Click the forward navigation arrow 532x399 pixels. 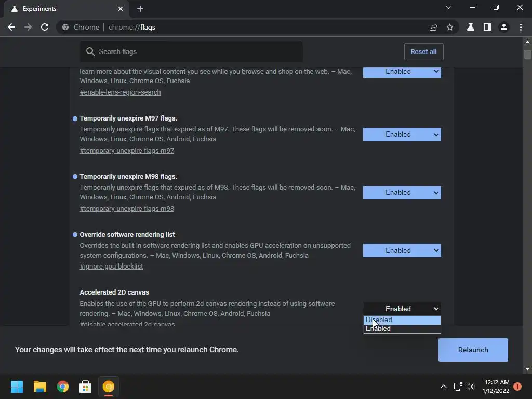28,27
